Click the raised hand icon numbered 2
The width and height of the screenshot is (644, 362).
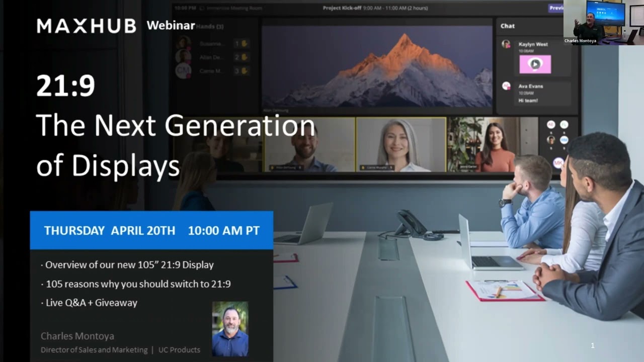pos(245,57)
